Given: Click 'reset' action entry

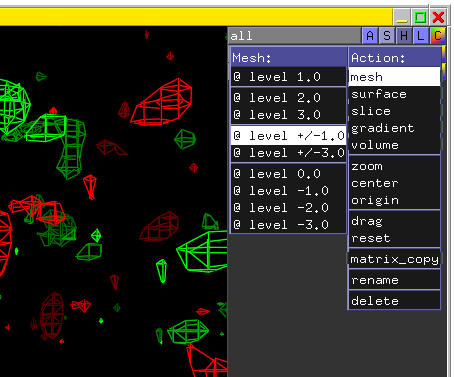Looking at the screenshot, I should tap(394, 238).
